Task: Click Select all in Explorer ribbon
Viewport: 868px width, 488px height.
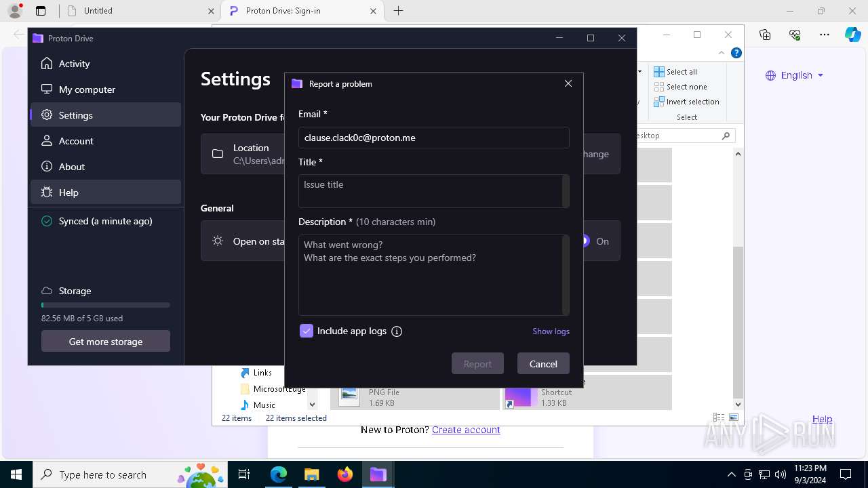Action: point(675,72)
